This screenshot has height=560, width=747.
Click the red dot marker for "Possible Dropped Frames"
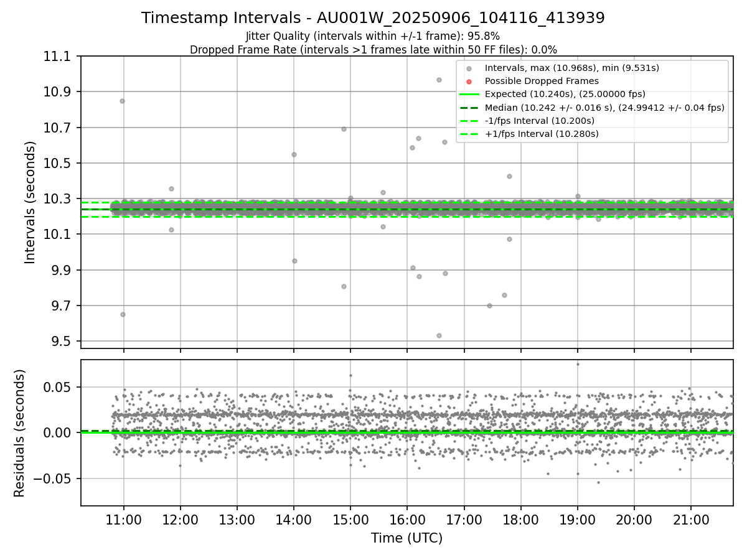point(469,81)
